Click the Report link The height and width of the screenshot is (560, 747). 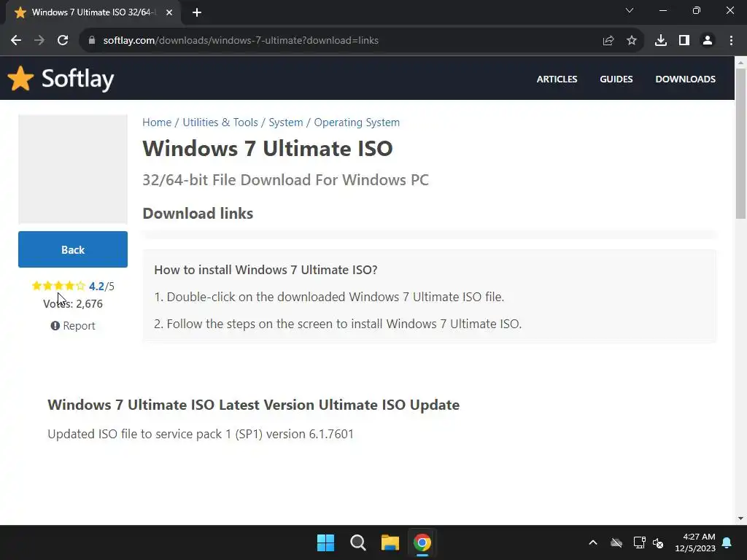(x=73, y=326)
